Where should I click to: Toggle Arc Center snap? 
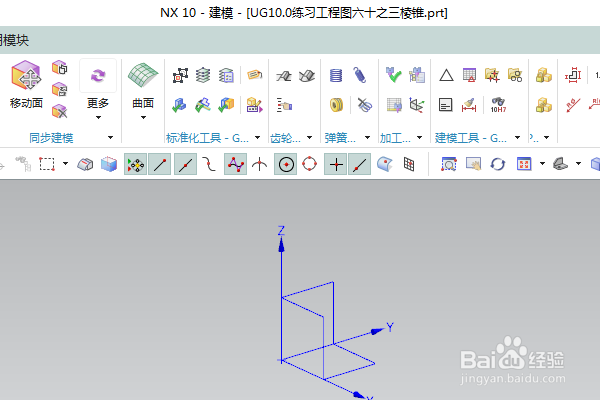tap(286, 165)
